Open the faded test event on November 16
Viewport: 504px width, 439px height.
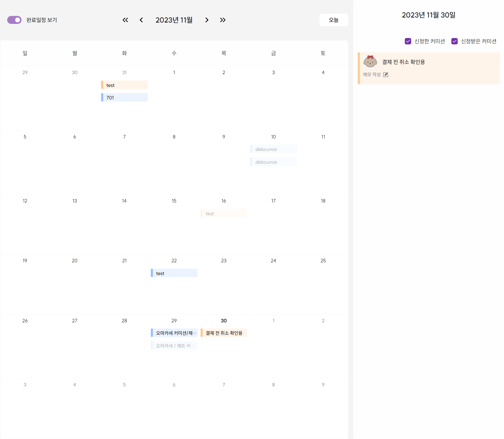click(x=224, y=213)
